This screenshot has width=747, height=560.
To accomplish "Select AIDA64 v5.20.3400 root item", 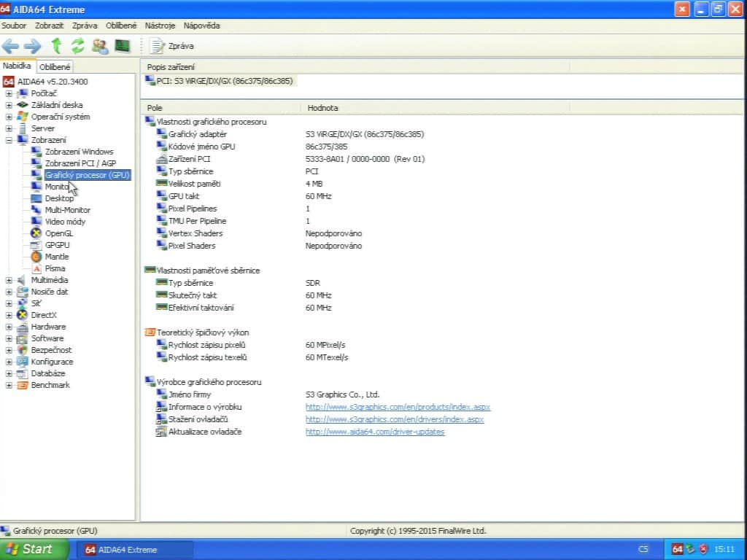I will (53, 82).
